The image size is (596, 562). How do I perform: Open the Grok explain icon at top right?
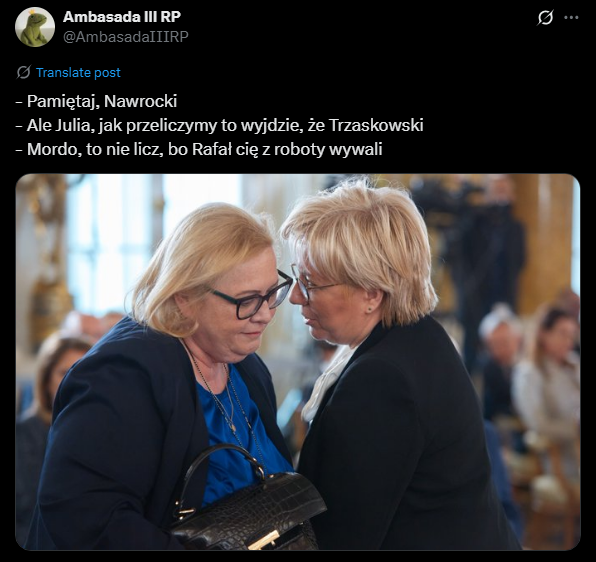545,17
